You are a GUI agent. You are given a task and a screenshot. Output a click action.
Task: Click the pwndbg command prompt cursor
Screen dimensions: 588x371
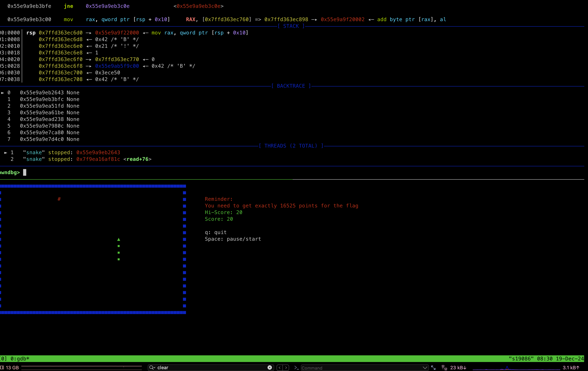24,172
